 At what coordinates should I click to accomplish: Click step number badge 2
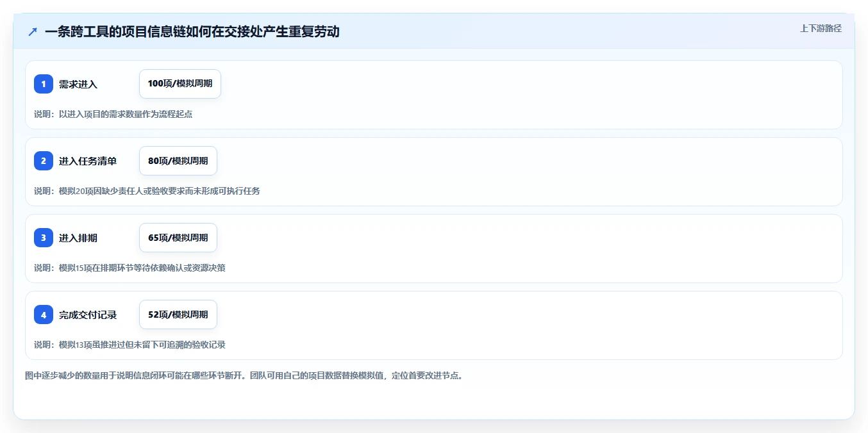pyautogui.click(x=44, y=161)
